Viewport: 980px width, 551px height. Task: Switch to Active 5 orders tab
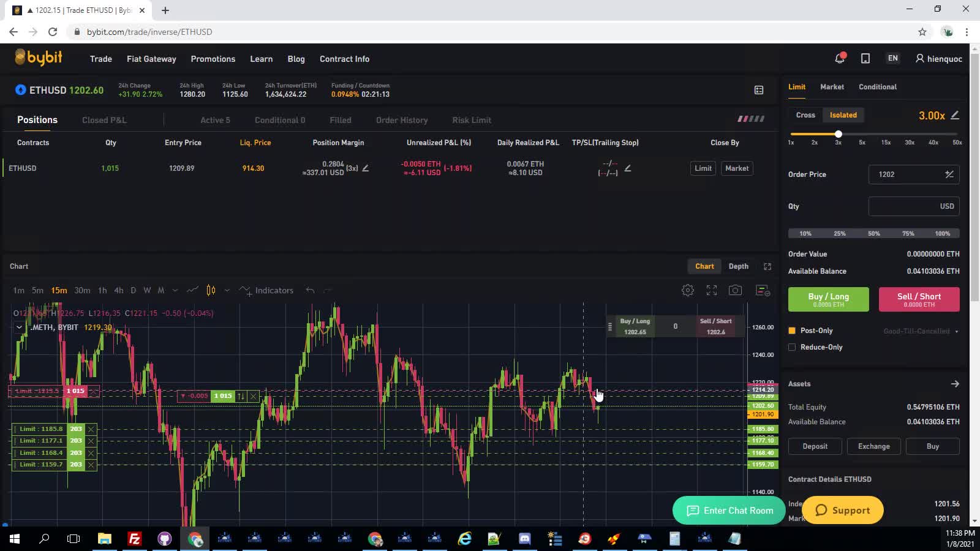[215, 120]
